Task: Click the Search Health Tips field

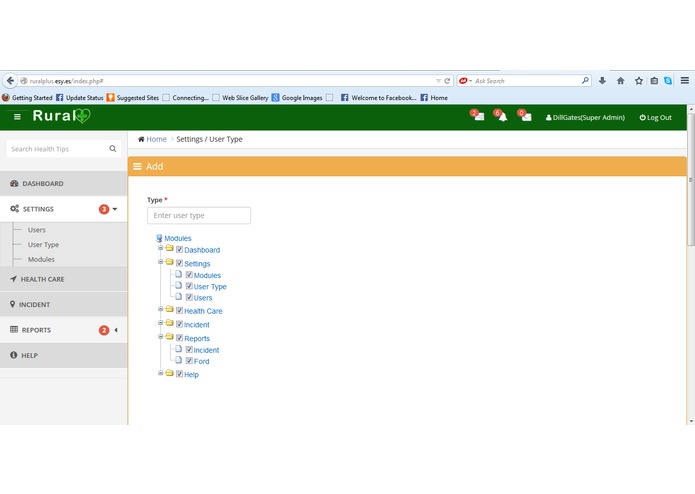Action: pos(63,149)
